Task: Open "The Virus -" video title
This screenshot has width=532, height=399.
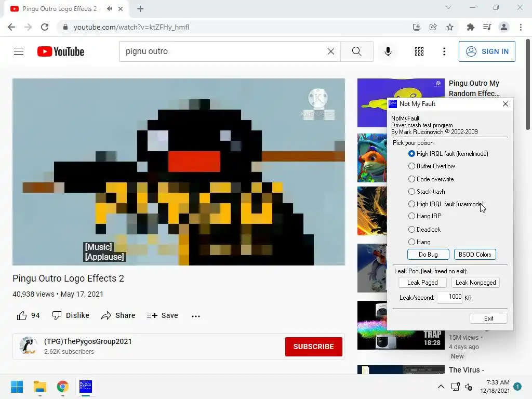Action: [466, 370]
